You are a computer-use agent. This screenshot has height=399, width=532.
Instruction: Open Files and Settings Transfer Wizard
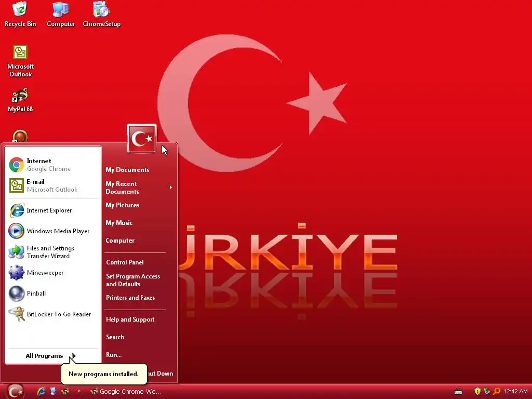tap(52, 252)
